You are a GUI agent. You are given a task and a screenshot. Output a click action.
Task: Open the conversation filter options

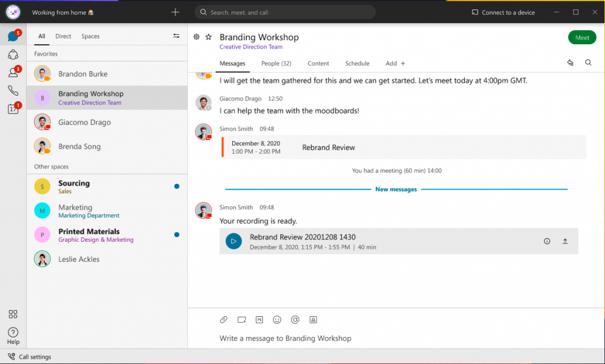pos(176,35)
